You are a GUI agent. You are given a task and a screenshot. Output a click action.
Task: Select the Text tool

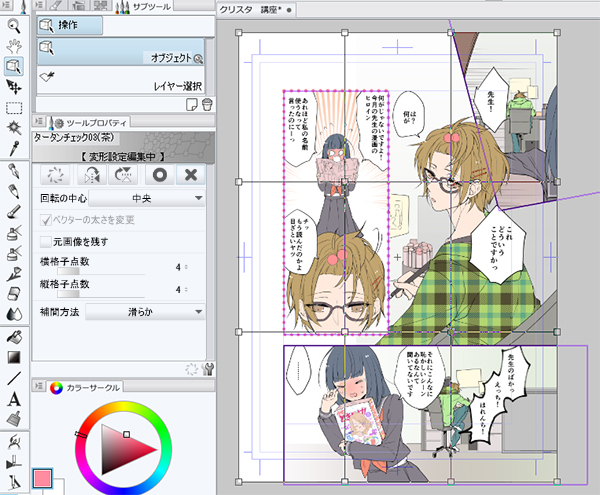pyautogui.click(x=14, y=399)
